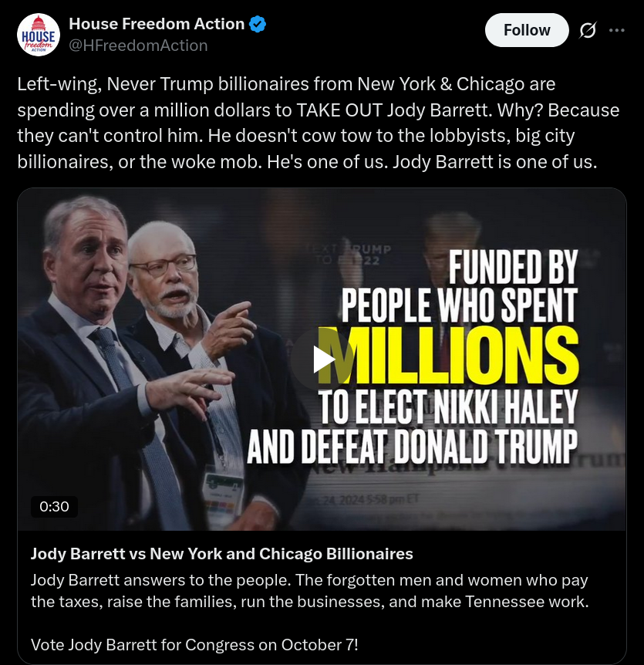Open the House Freedom Action profile avatar
Screen dimensions: 644x665
click(39, 35)
